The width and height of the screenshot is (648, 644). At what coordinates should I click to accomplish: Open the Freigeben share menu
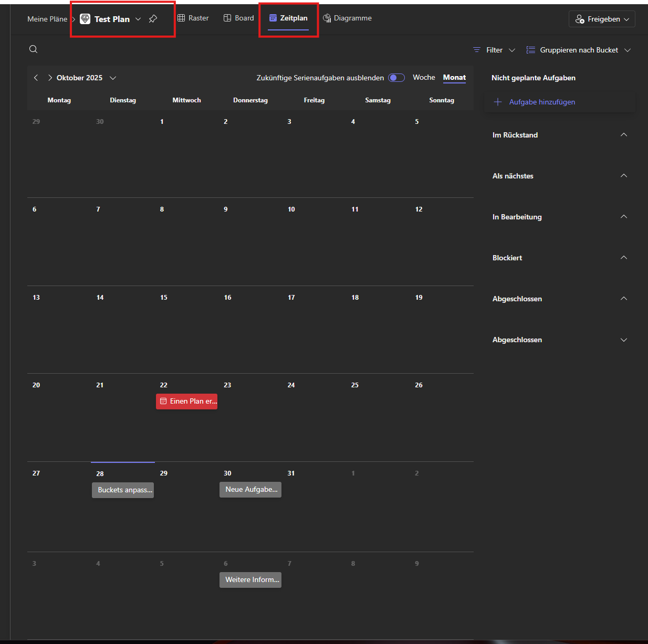(602, 19)
